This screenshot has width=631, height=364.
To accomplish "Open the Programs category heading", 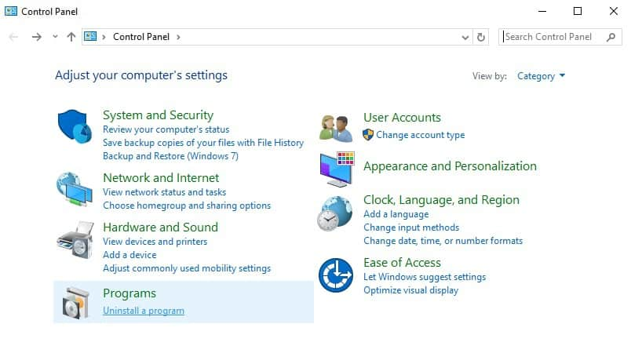I will [x=129, y=293].
